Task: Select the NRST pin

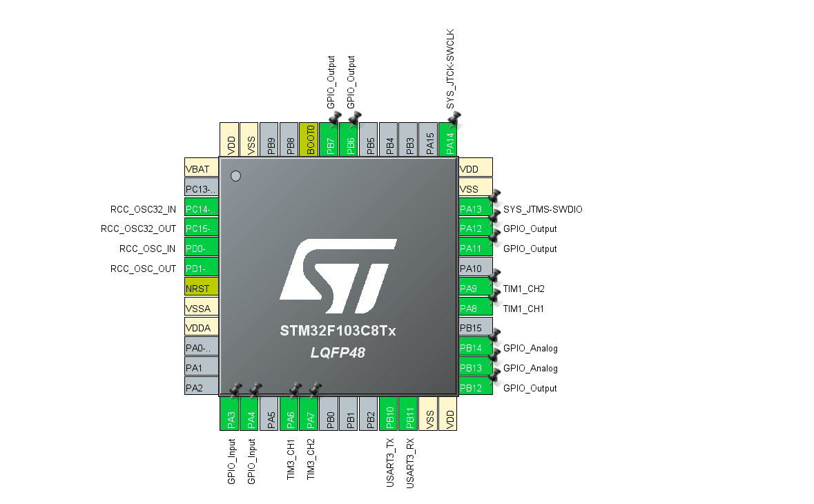Action: (202, 288)
